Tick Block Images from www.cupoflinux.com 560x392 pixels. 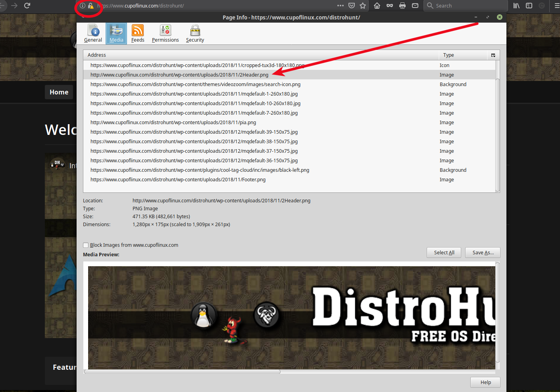click(86, 245)
